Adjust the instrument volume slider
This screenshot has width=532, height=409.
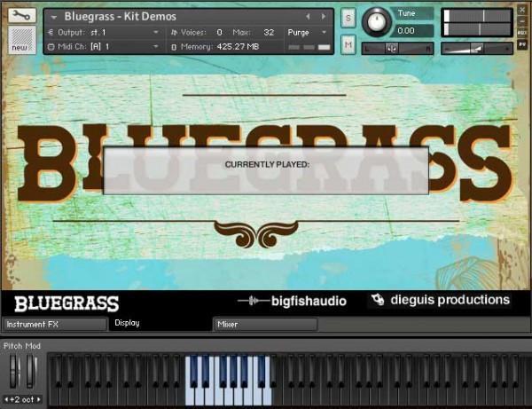pyautogui.click(x=477, y=49)
